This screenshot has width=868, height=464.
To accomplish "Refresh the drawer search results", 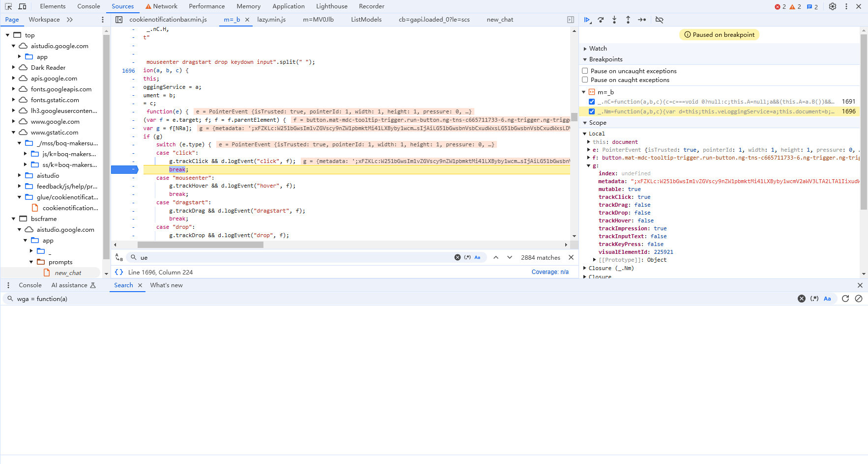I will pyautogui.click(x=845, y=299).
